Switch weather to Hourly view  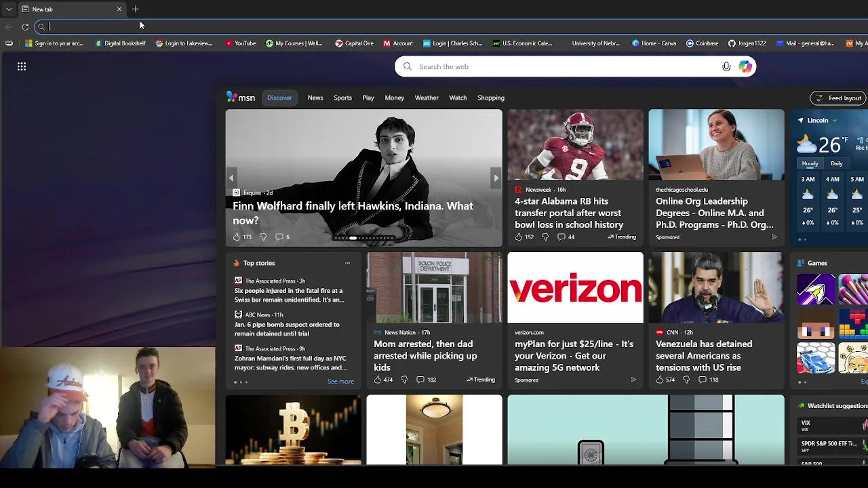click(810, 163)
